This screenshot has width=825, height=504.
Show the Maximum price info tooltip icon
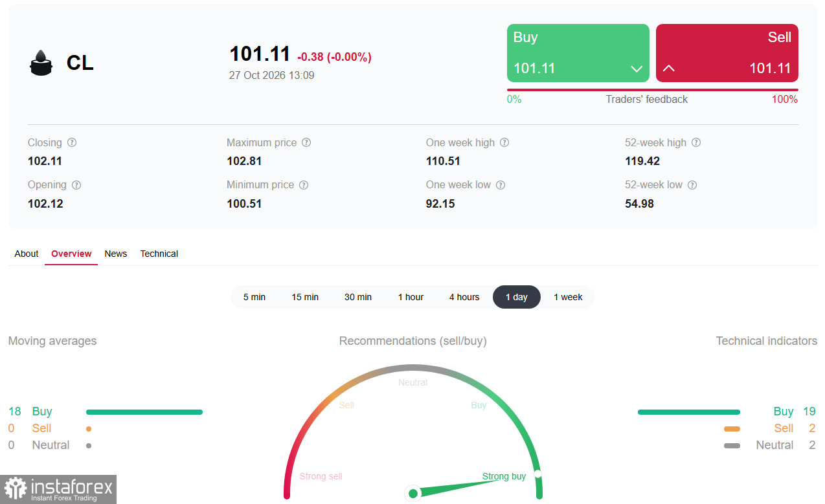point(306,142)
